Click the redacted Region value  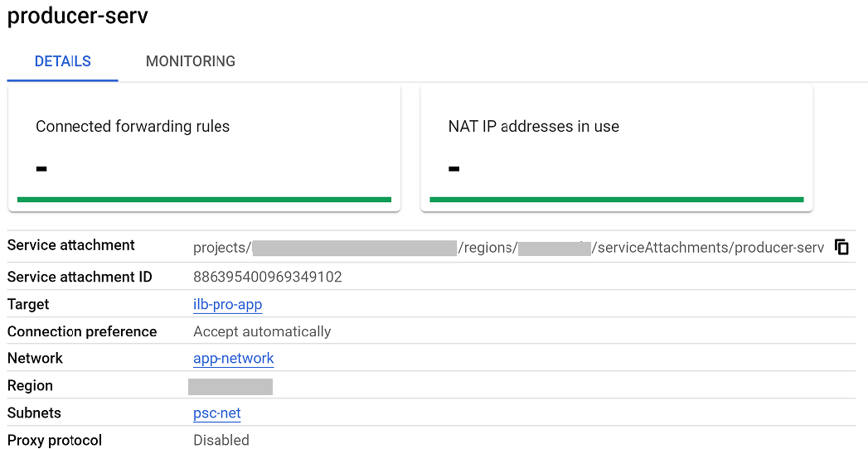pyautogui.click(x=230, y=387)
